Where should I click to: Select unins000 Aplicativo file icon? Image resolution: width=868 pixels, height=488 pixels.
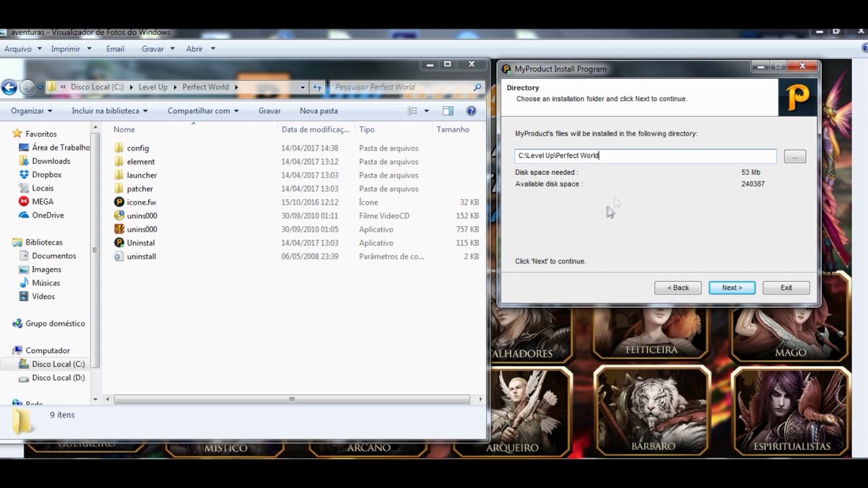[x=119, y=229]
